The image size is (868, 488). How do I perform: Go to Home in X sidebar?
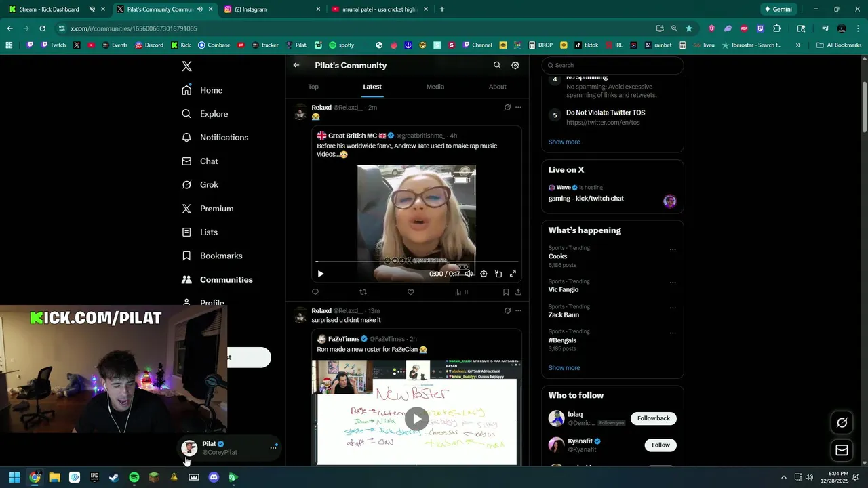click(202, 90)
